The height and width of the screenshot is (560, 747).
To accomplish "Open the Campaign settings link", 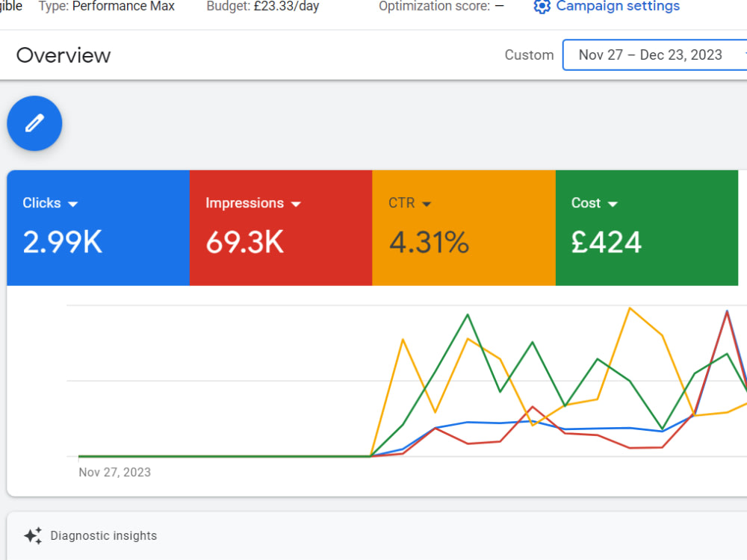I will 618,6.
